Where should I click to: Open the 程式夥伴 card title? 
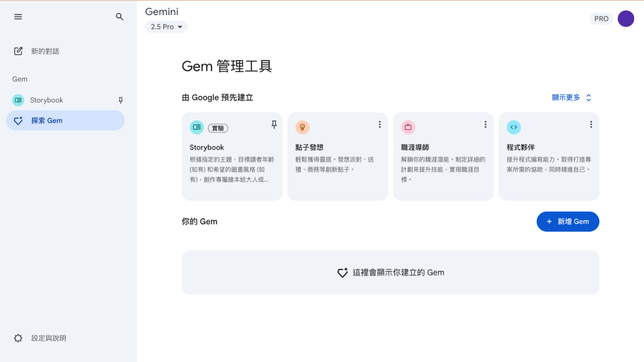[x=521, y=147]
